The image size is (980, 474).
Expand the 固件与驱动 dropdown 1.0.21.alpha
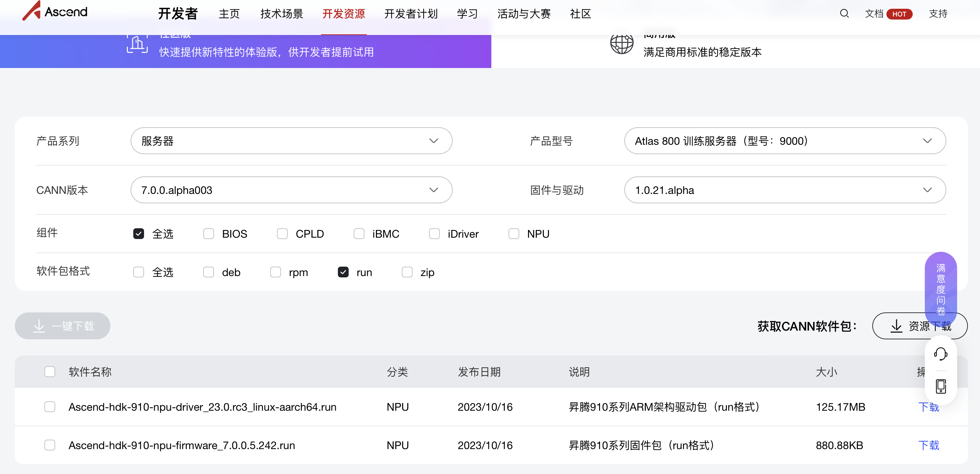[784, 190]
